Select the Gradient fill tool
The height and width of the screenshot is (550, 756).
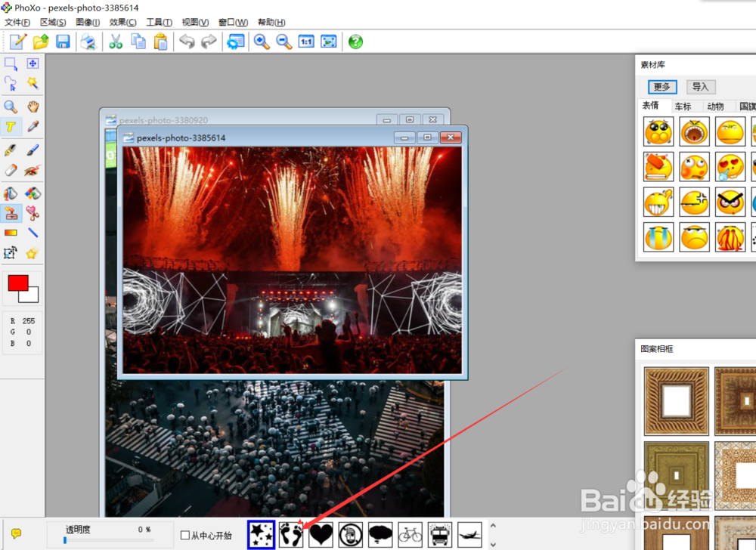(x=11, y=233)
